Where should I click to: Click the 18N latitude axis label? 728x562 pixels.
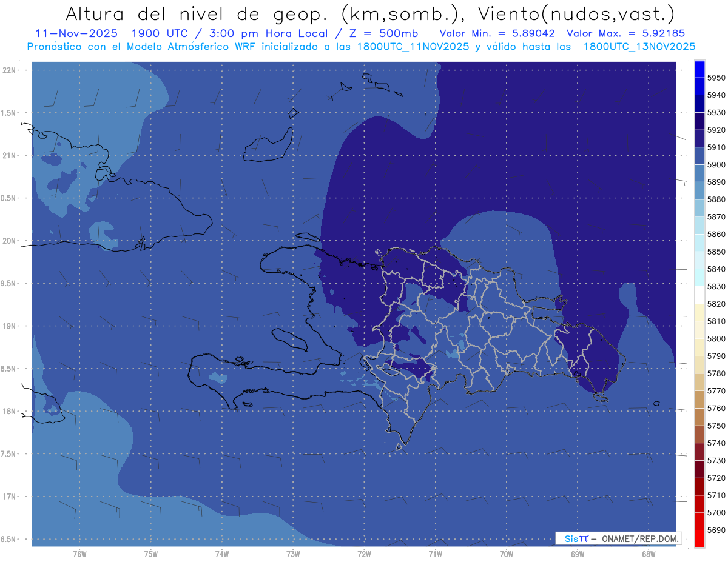click(10, 411)
